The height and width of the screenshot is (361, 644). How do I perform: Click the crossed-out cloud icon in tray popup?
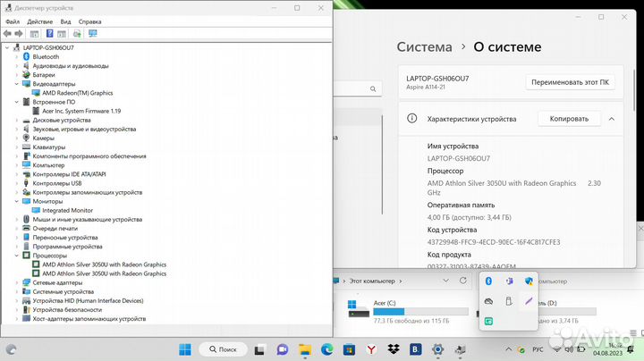pos(488,301)
